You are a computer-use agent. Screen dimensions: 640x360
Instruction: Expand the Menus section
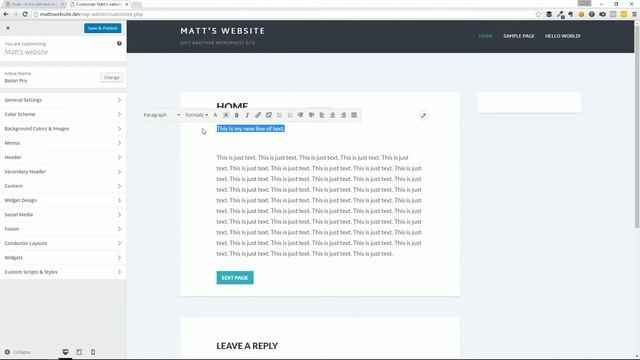63,143
